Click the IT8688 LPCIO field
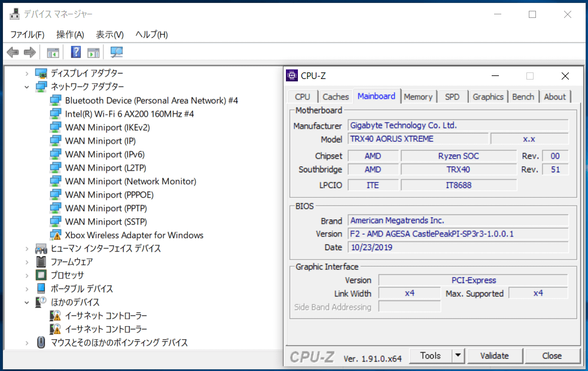Image resolution: width=588 pixels, height=371 pixels. (x=459, y=185)
